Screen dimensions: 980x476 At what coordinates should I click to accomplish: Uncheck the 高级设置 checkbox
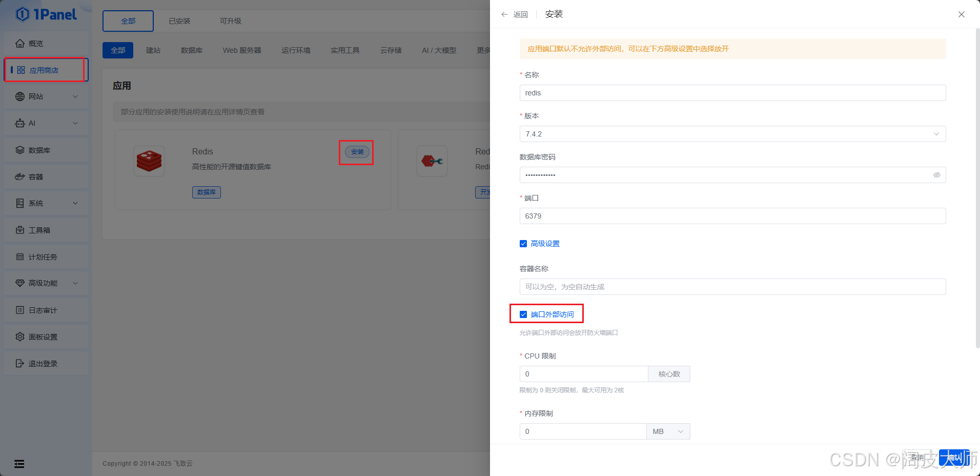click(x=523, y=244)
